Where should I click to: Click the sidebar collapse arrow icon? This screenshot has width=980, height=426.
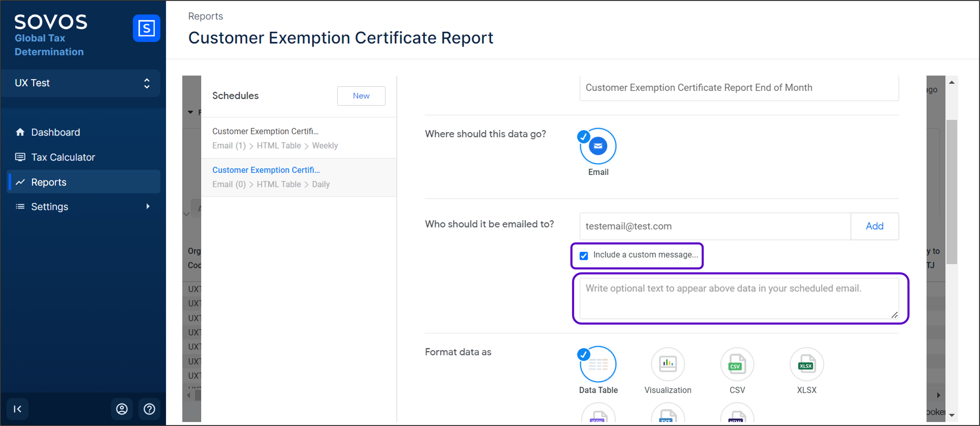(x=17, y=409)
